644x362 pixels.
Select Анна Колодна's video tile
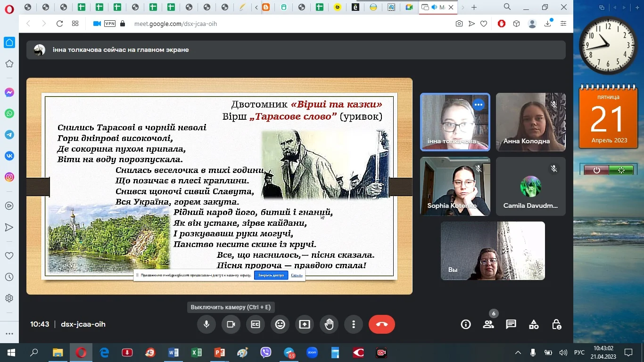tap(530, 122)
